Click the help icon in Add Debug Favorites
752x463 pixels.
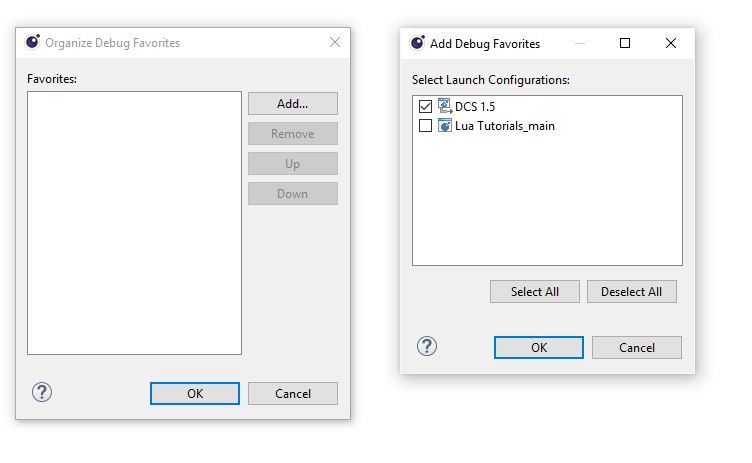pos(427,346)
